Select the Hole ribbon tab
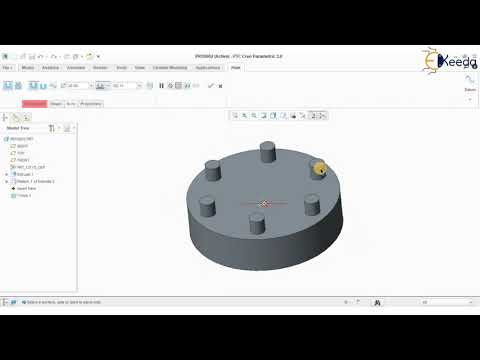This screenshot has width=480, height=360. coord(236,68)
